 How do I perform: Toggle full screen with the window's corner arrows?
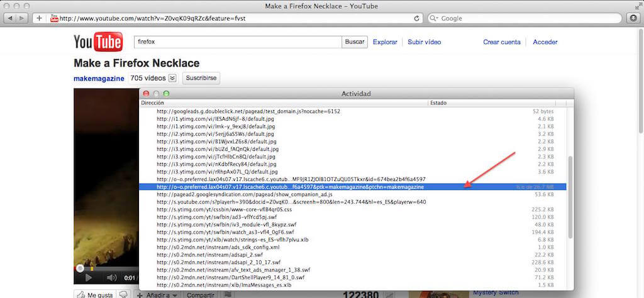point(638,6)
